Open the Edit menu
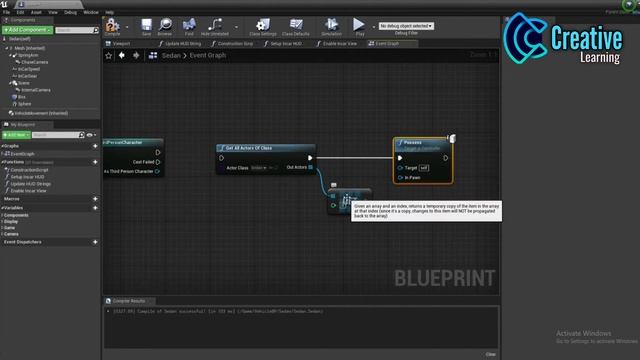Screen dimensions: 640x360 20,12
